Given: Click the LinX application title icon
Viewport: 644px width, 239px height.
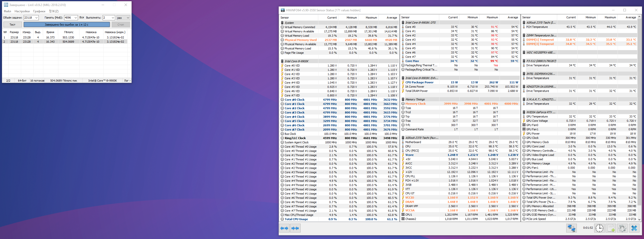Looking at the screenshot, I should [x=6, y=5].
